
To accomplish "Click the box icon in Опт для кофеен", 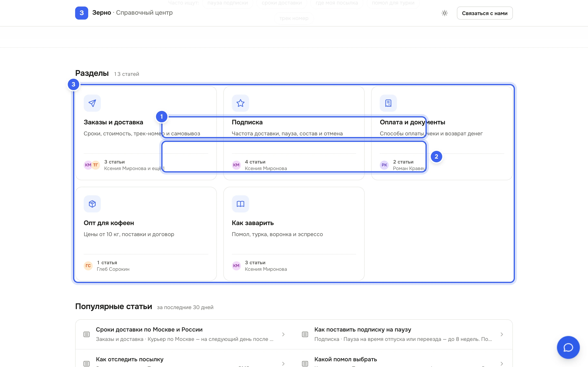I will (x=92, y=204).
